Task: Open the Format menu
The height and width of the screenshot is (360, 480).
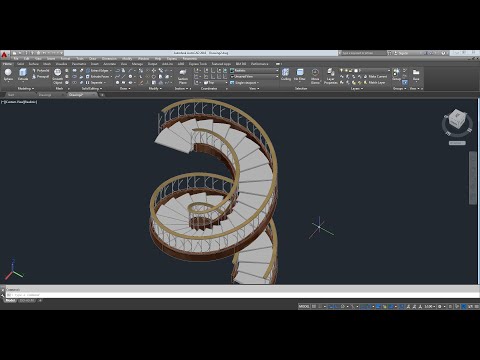Action: click(65, 59)
